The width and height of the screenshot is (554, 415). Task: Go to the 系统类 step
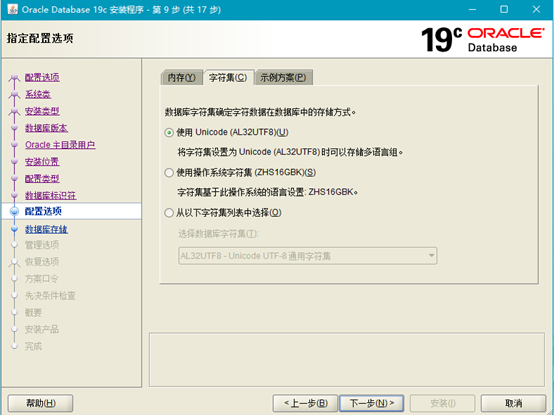pyautogui.click(x=38, y=94)
